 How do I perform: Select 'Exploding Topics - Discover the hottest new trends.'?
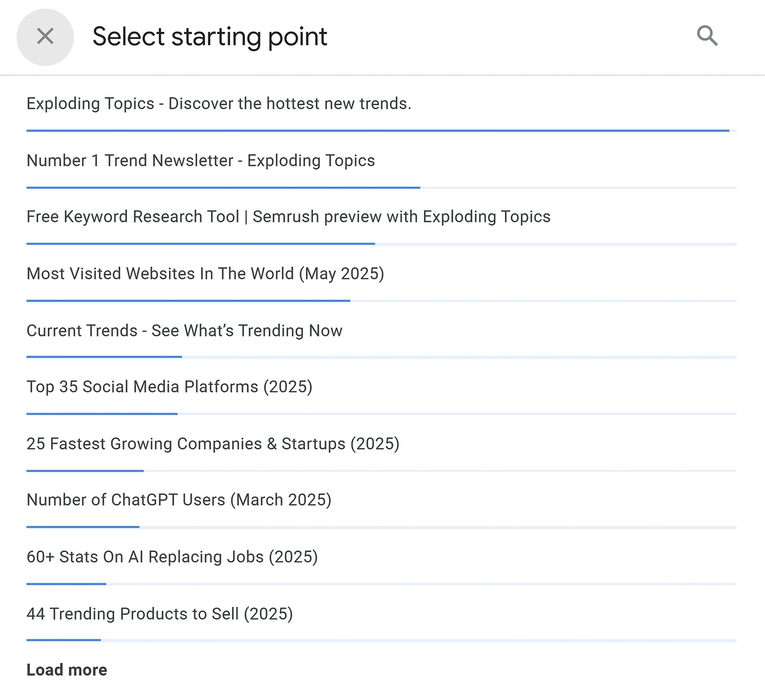coord(219,103)
